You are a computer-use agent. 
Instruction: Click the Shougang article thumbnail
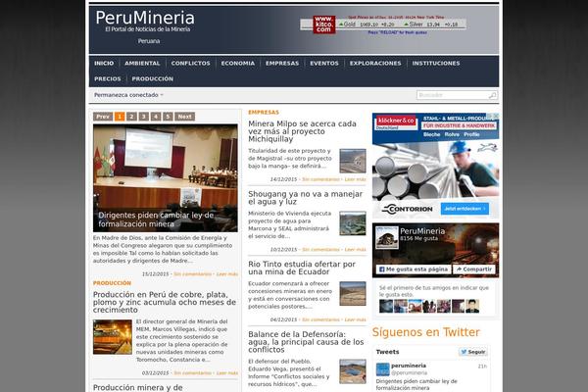coord(353,223)
